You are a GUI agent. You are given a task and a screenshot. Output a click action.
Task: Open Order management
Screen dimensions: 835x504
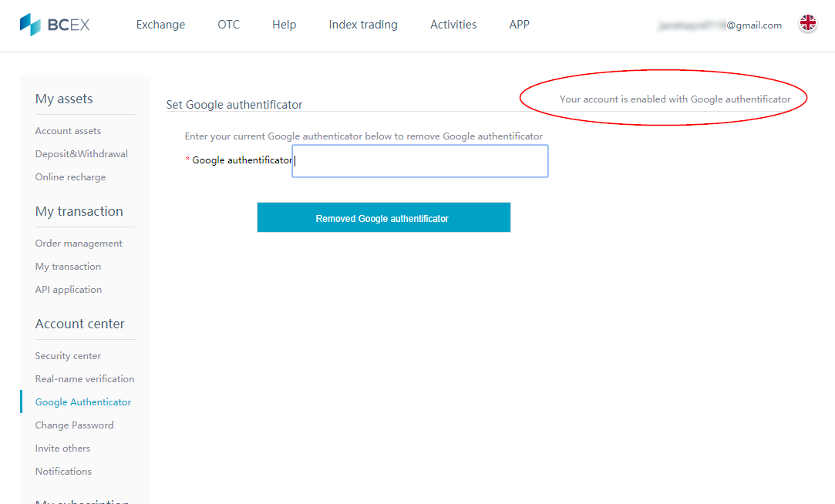tap(79, 244)
